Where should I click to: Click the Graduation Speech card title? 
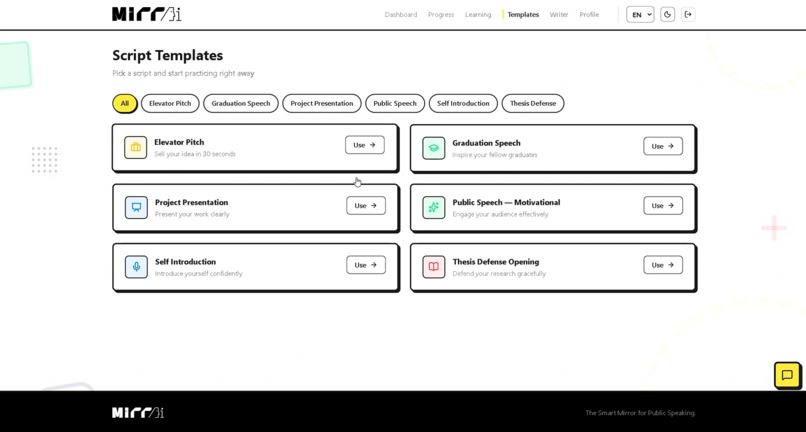point(486,143)
